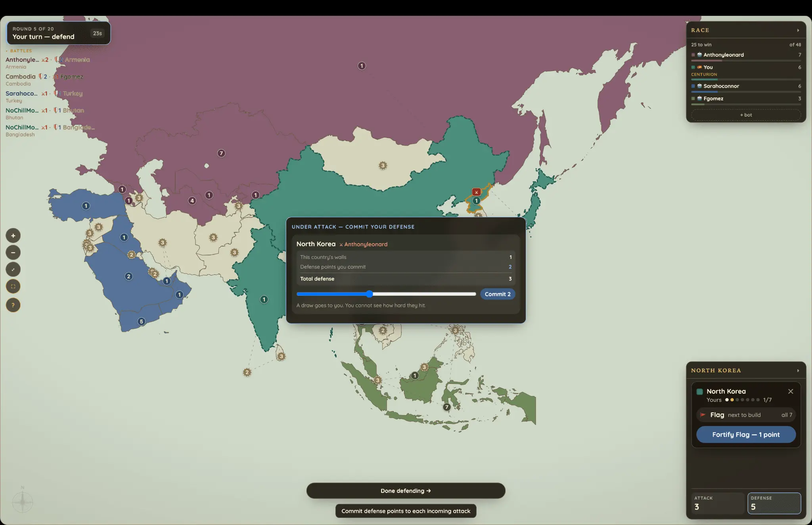Click the 7 marker in Indonesia Sulawesi

447,407
